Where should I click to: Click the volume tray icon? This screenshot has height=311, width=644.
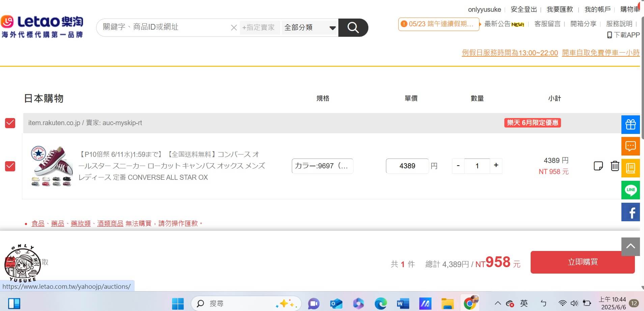574,303
